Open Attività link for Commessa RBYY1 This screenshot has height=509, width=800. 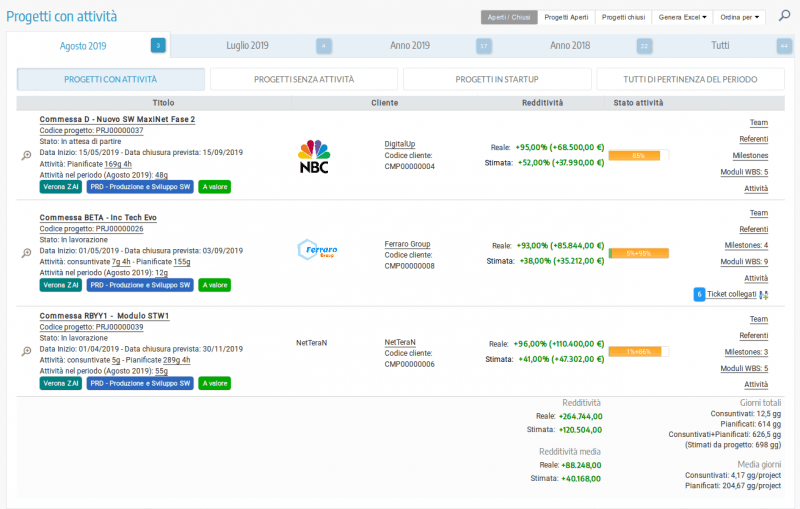coord(756,385)
